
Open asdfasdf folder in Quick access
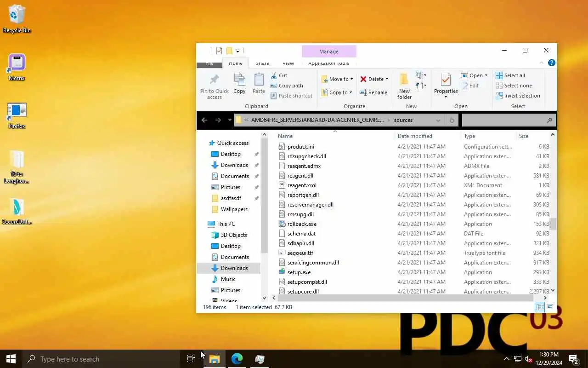[231, 198]
